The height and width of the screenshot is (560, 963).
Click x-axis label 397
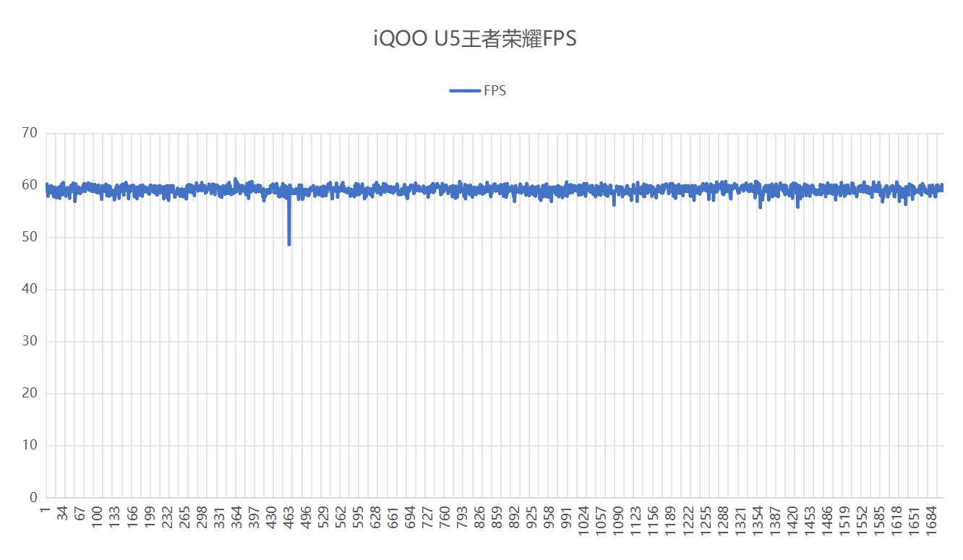pos(254,517)
